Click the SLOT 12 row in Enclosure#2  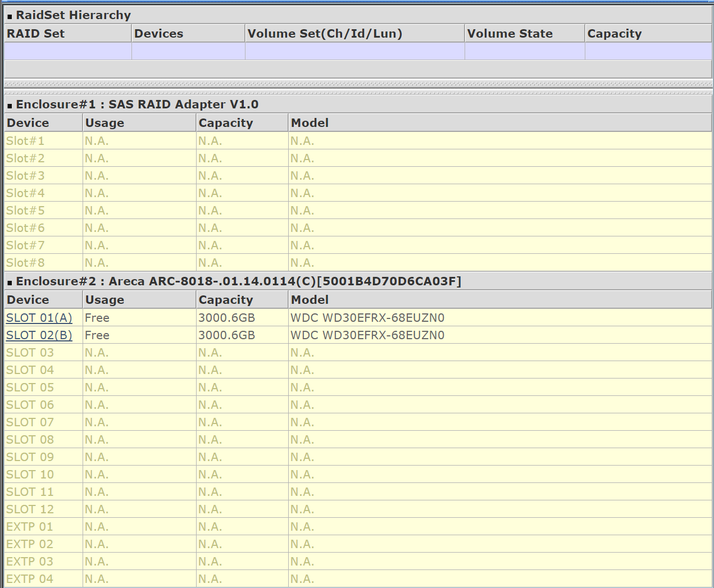click(x=30, y=509)
